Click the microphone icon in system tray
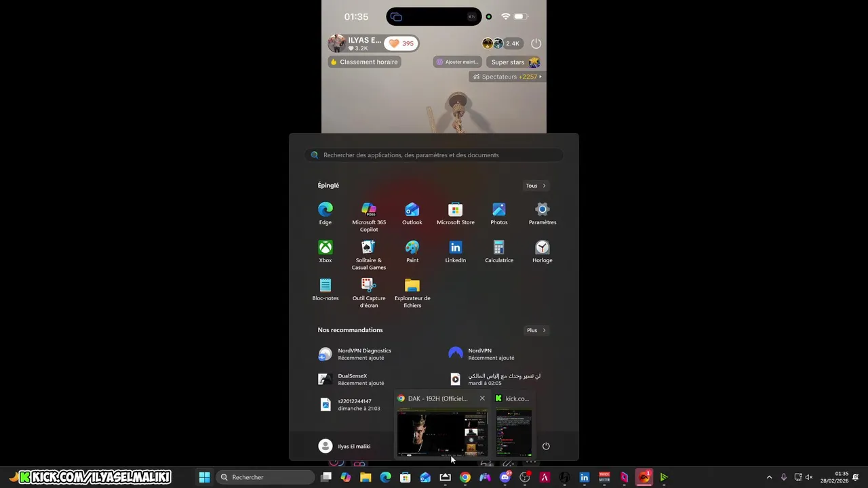868x488 pixels. point(784,477)
